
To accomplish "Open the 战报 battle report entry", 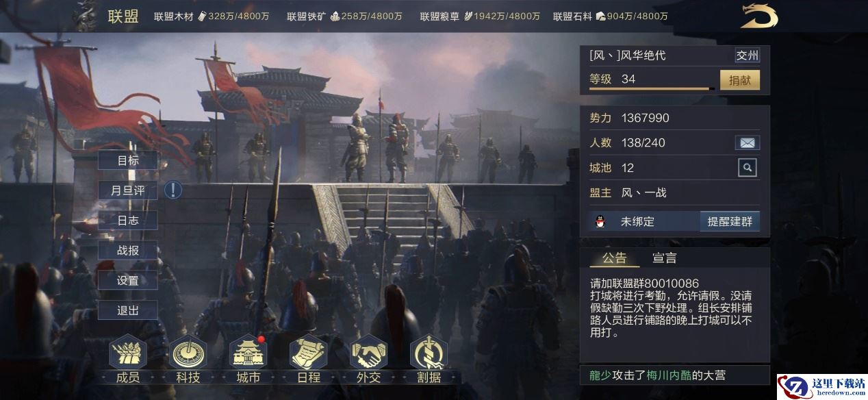I will pos(128,250).
